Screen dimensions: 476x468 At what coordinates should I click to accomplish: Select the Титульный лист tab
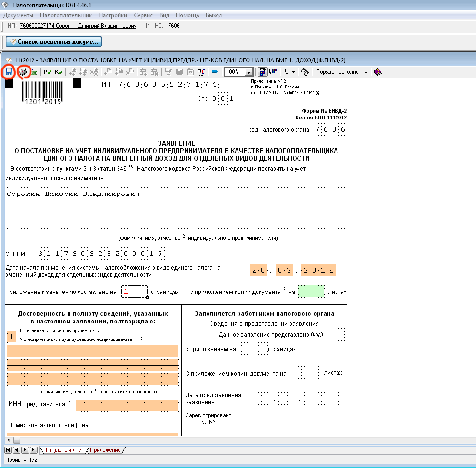coord(64,450)
